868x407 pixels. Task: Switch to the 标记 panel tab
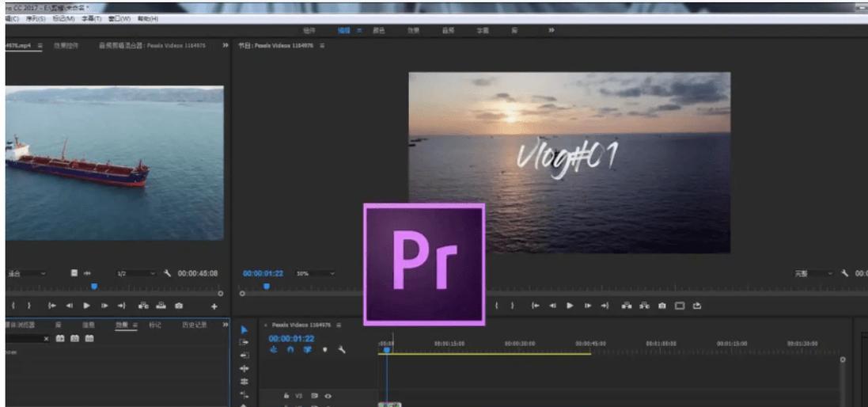pyautogui.click(x=155, y=325)
